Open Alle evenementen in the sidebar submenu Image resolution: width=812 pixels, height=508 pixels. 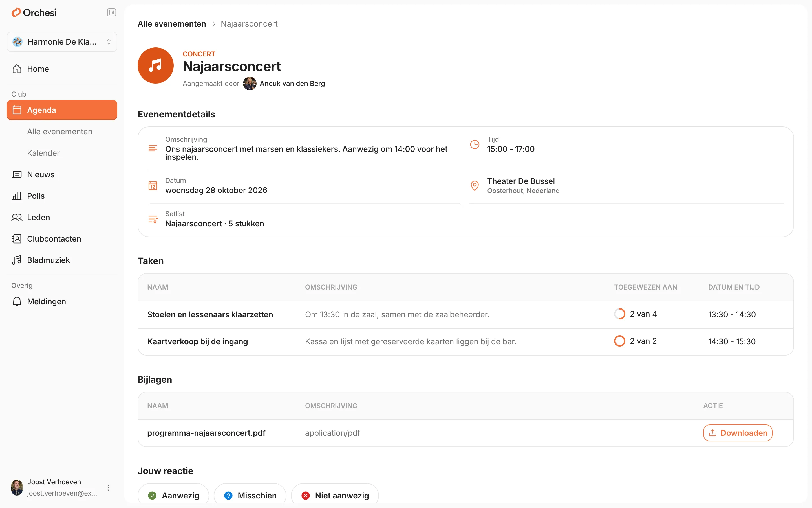[60, 131]
